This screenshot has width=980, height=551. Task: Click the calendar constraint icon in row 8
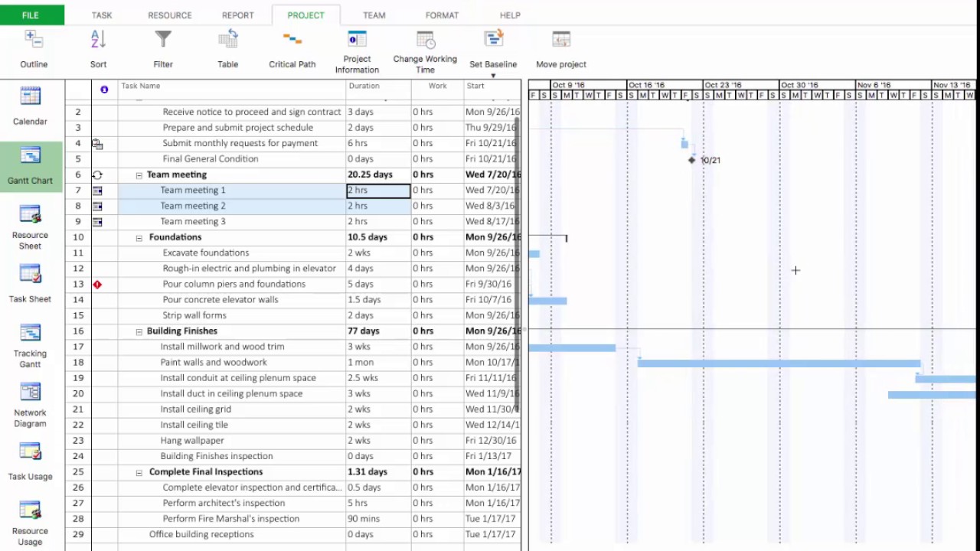(x=97, y=206)
